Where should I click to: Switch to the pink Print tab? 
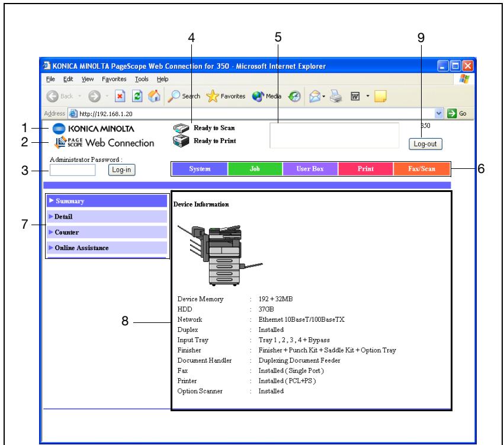pos(365,169)
